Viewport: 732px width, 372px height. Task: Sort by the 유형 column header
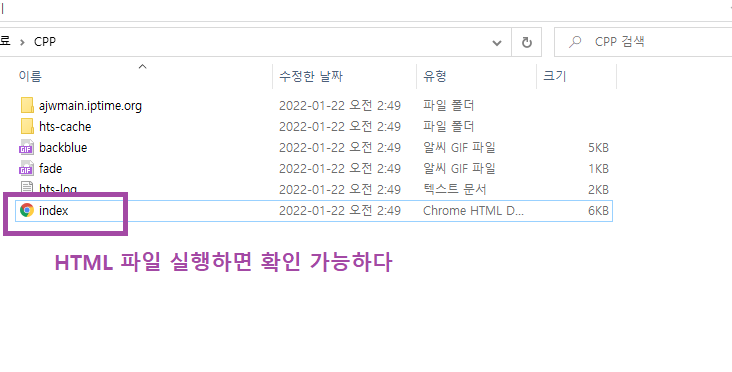pyautogui.click(x=435, y=76)
